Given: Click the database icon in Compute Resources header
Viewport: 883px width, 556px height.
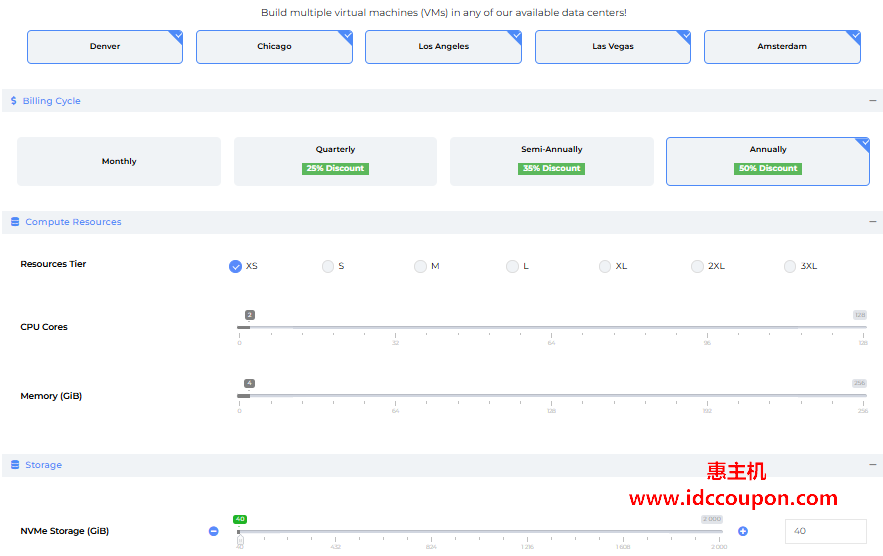Looking at the screenshot, I should 15,222.
